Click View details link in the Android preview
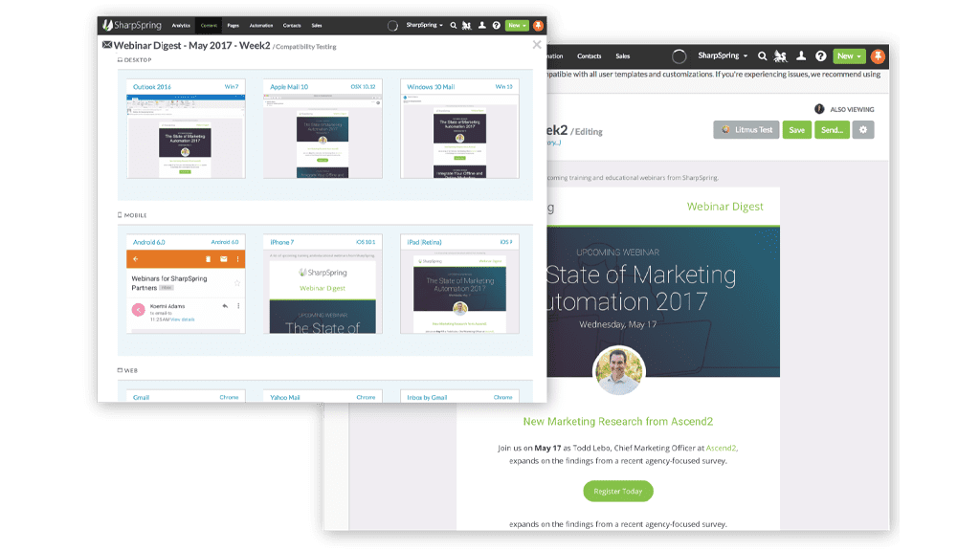 pos(183,320)
